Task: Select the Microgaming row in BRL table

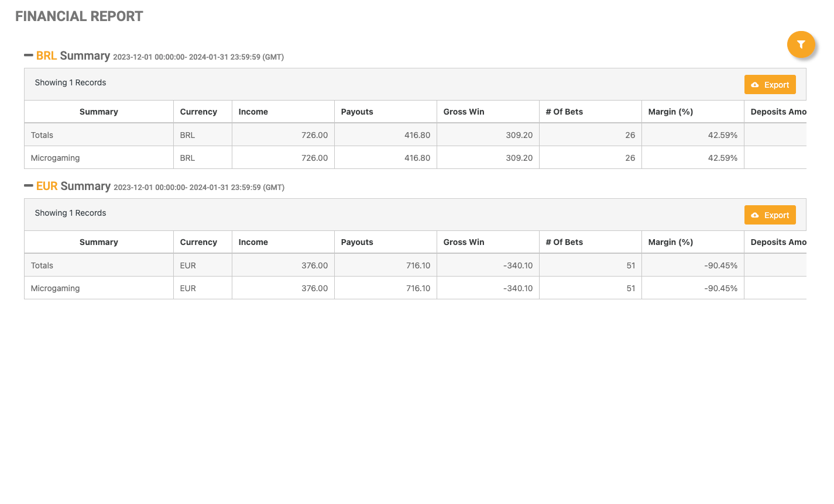Action: (55, 158)
